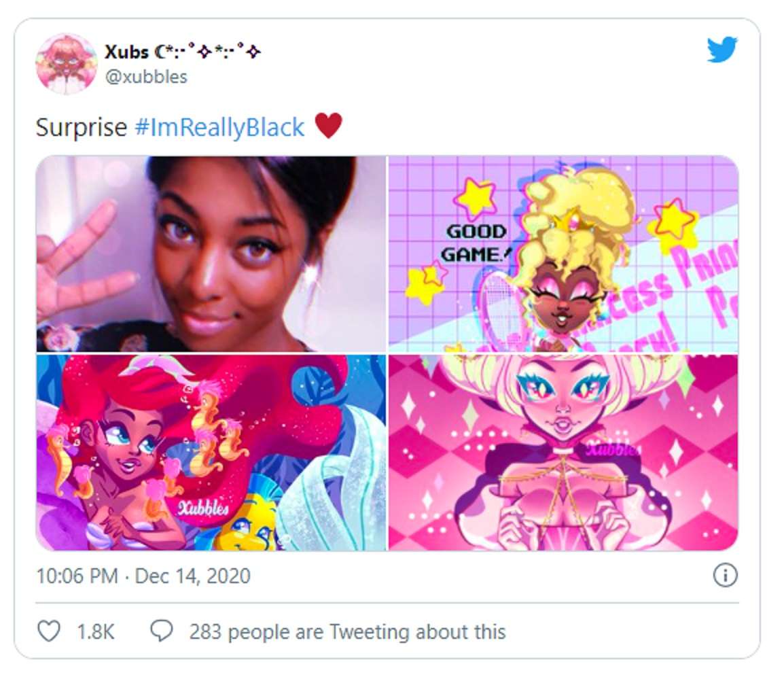Open the @xubbles handle link

coord(146,77)
